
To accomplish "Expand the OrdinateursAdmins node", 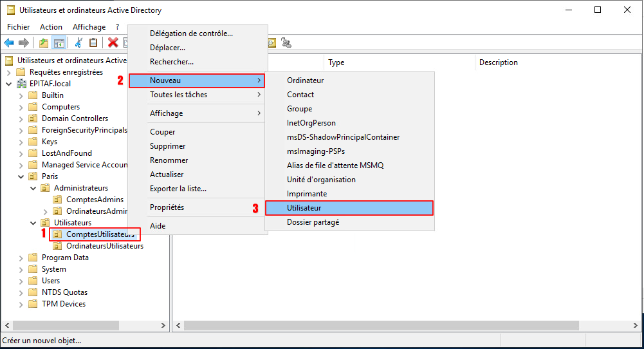I will click(45, 211).
